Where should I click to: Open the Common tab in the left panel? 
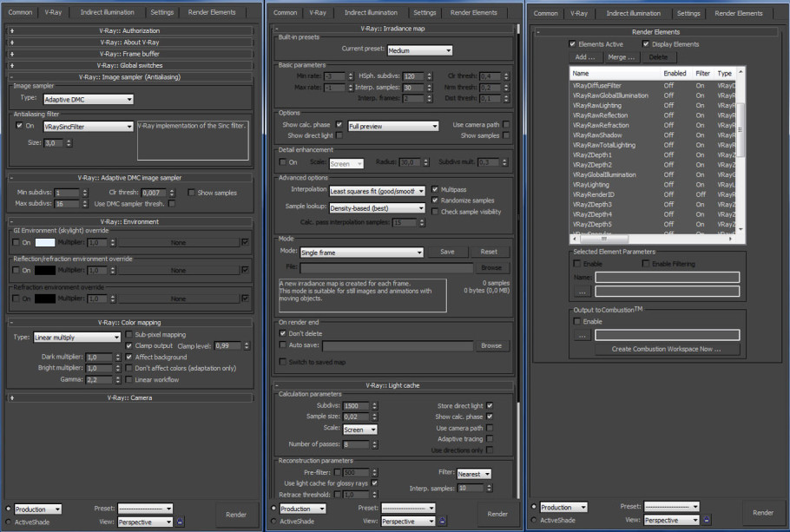coord(20,12)
